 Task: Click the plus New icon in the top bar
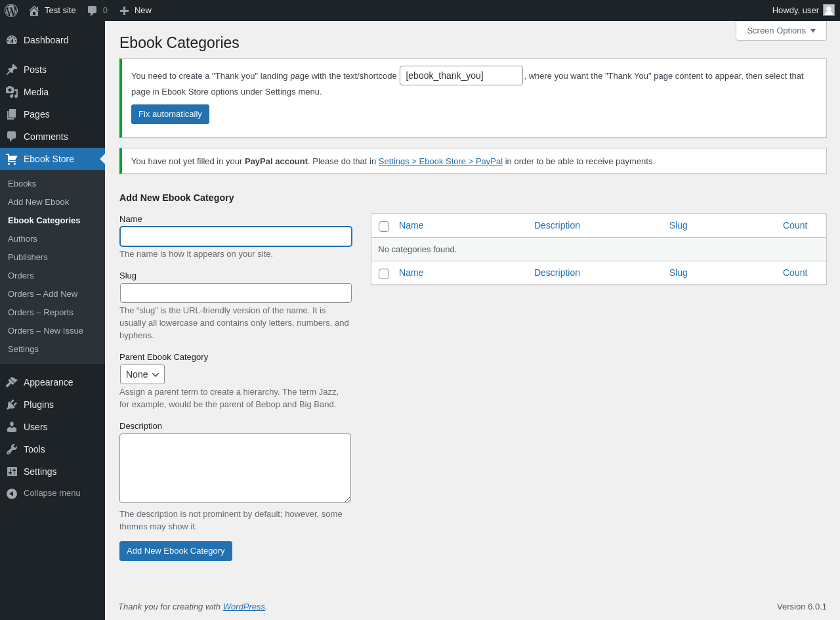coord(124,11)
